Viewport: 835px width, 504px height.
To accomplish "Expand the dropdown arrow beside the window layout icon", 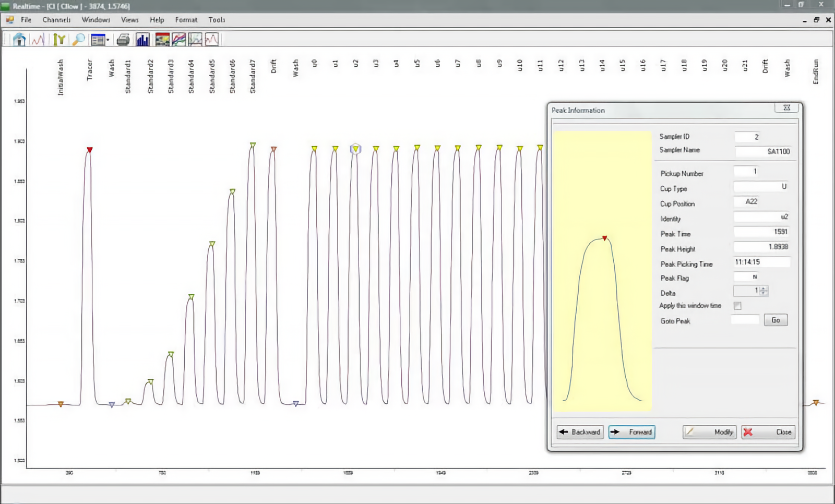I will point(108,40).
